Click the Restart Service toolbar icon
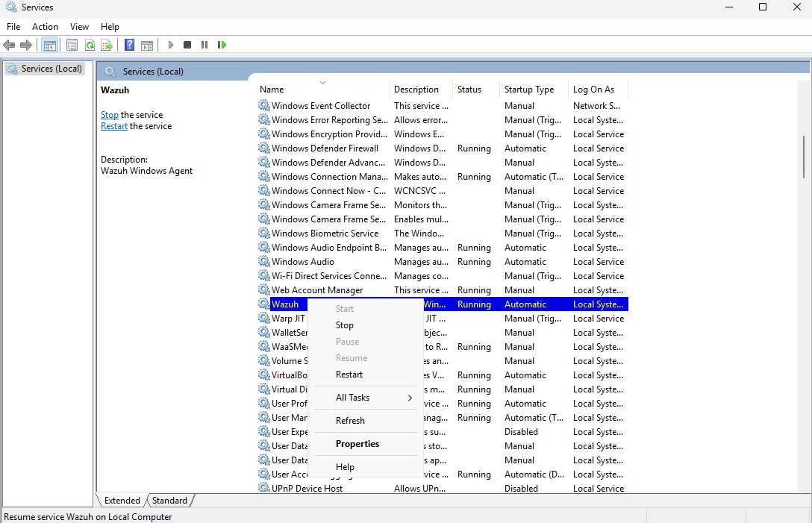This screenshot has width=812, height=523. coord(222,45)
